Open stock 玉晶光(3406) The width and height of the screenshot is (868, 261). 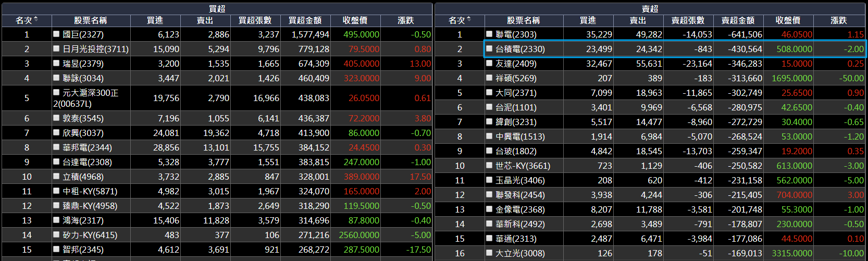[520, 180]
